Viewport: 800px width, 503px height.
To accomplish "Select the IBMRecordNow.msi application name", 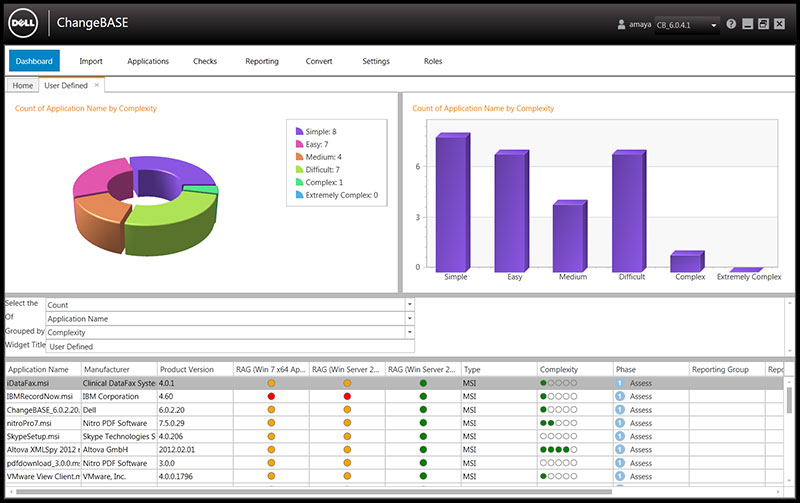I will 40,396.
